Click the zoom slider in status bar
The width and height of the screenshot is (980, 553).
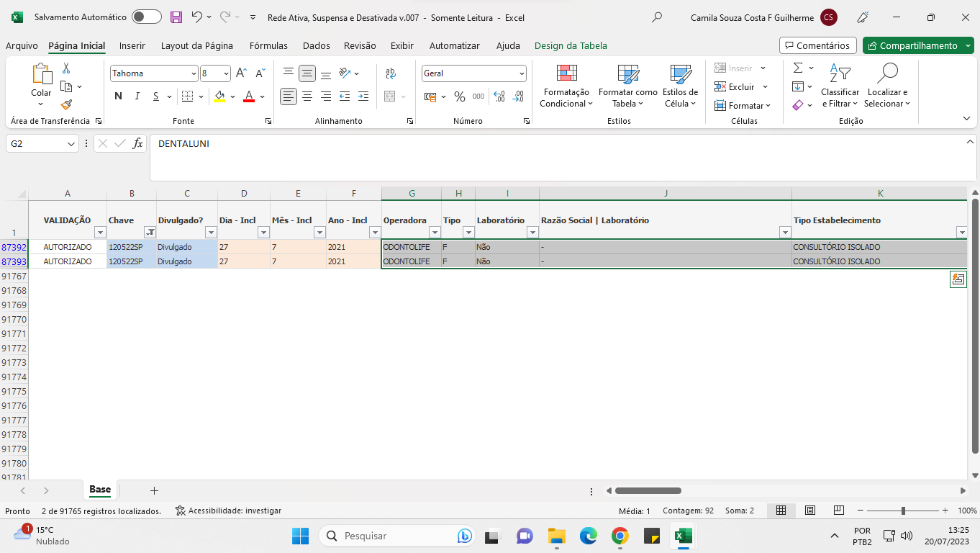point(903,511)
